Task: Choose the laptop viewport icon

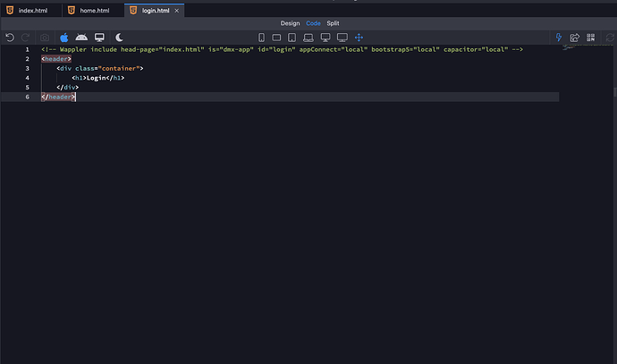Action: click(308, 38)
